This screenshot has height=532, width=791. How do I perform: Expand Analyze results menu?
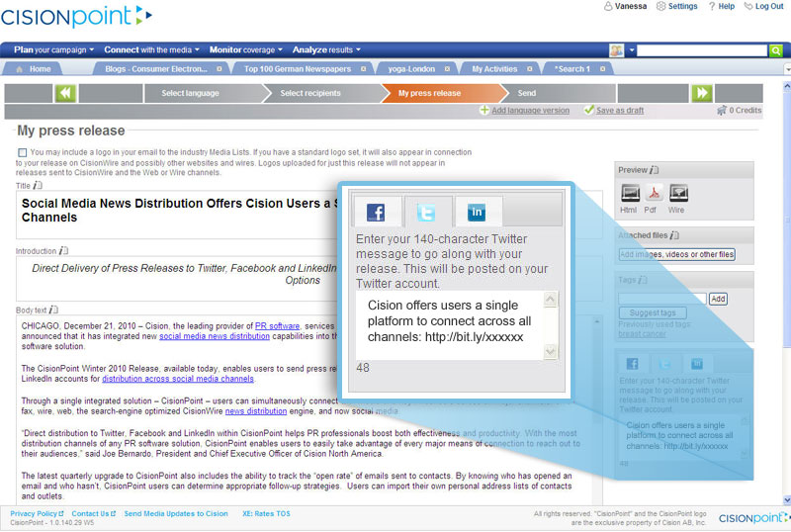(x=327, y=50)
